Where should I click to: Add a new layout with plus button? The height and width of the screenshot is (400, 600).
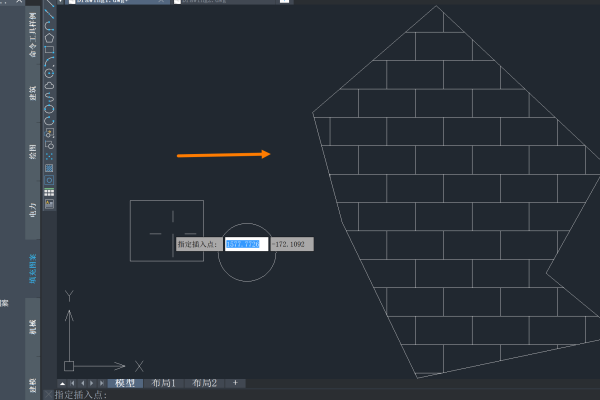[x=235, y=383]
